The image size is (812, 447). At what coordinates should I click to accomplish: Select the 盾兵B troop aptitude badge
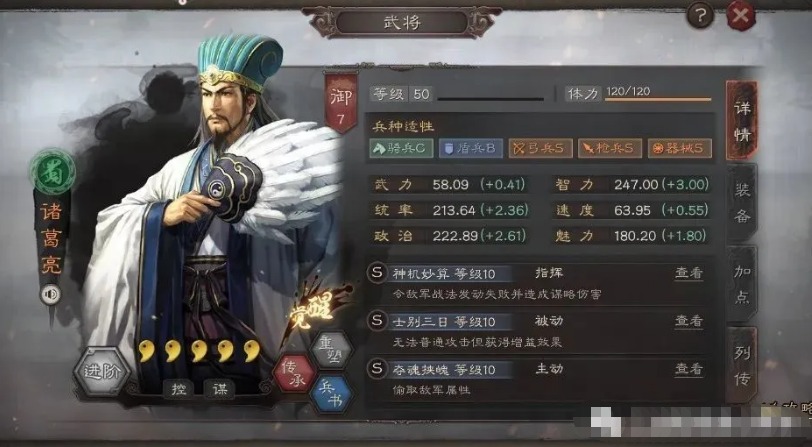pyautogui.click(x=471, y=149)
